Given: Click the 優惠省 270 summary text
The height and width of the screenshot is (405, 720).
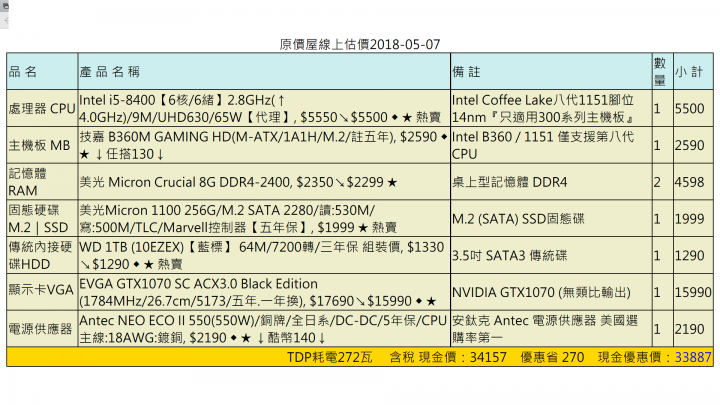Looking at the screenshot, I should coord(552,357).
